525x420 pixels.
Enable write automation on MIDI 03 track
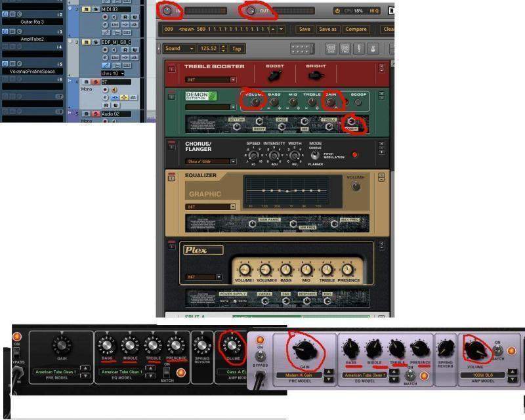pyautogui.click(x=135, y=17)
